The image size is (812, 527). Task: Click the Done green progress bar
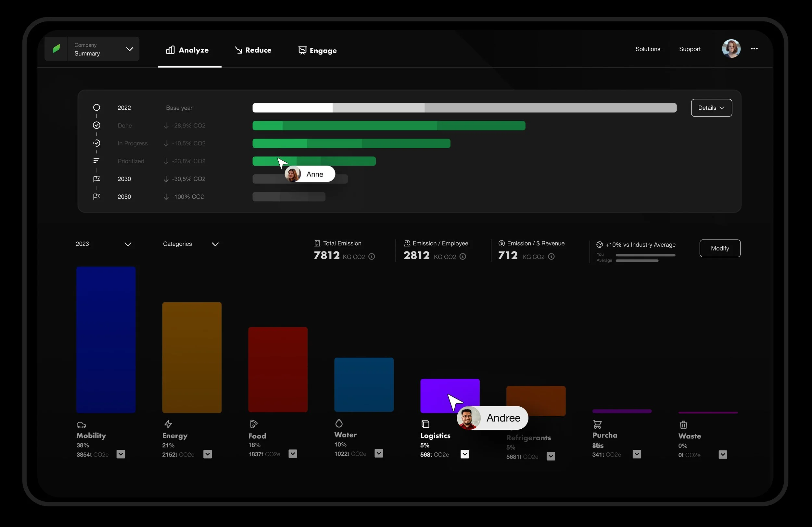[389, 126]
